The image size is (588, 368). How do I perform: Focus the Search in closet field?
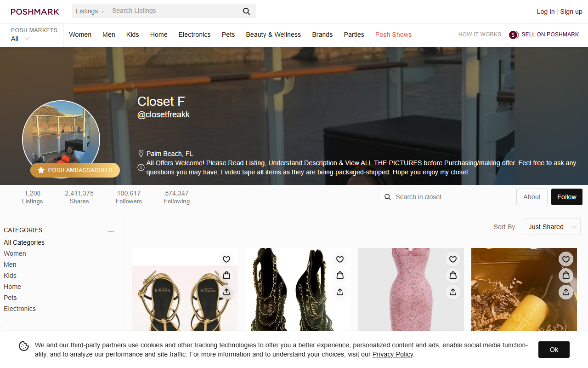point(443,197)
